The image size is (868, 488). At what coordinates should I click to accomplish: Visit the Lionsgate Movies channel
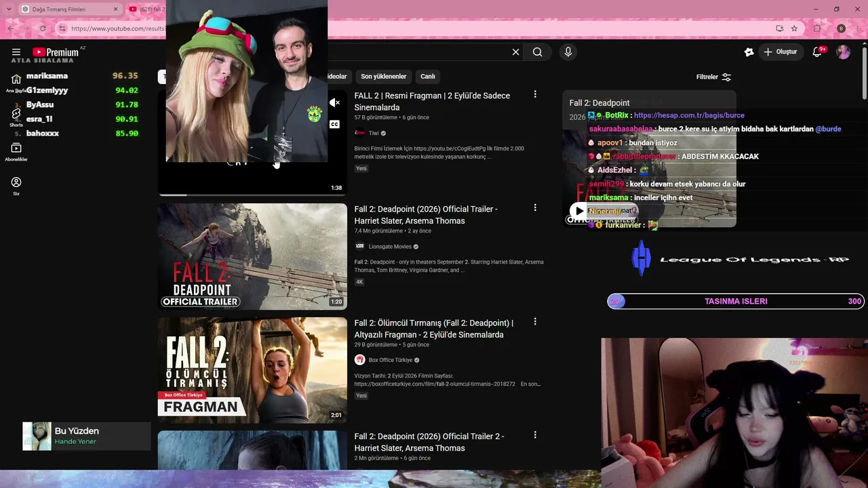tap(390, 247)
